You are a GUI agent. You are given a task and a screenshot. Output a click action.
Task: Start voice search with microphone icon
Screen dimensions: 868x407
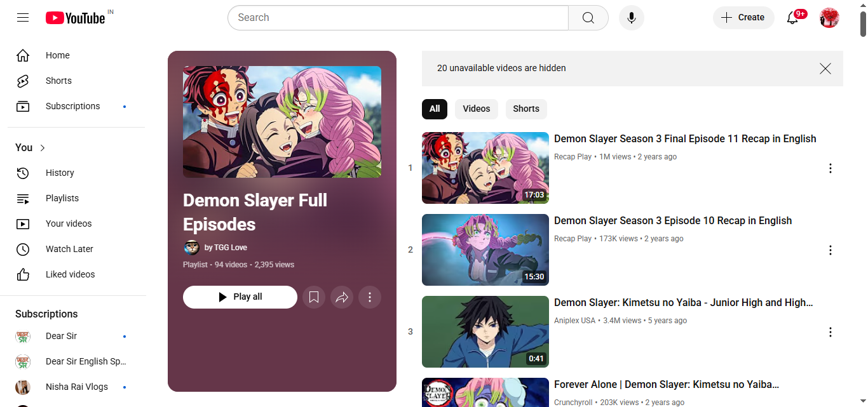tap(632, 18)
